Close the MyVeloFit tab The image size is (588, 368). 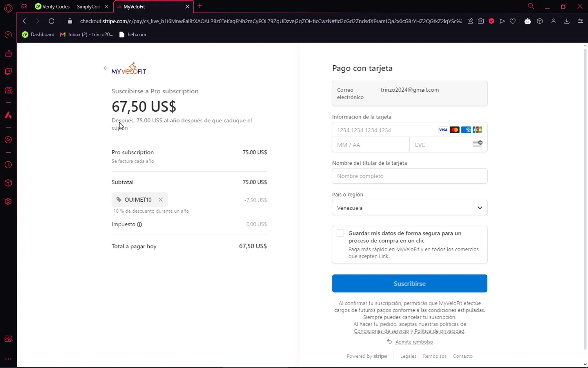click(187, 7)
